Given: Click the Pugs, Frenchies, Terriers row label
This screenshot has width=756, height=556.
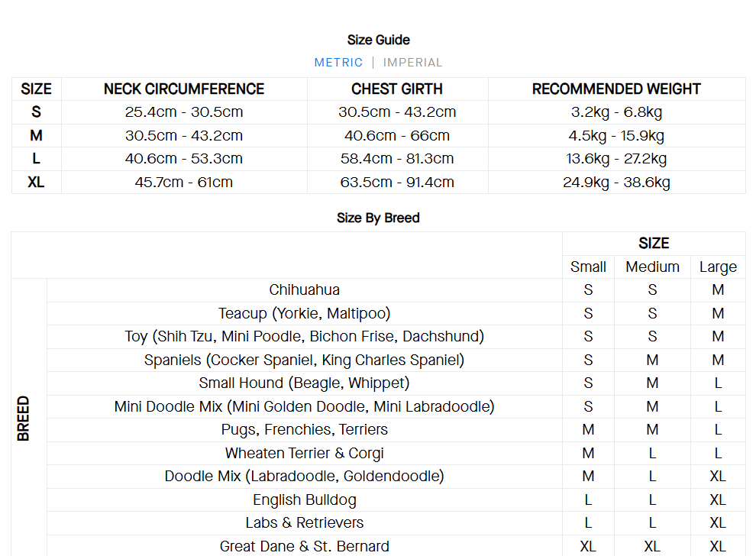Looking at the screenshot, I should (x=304, y=430).
